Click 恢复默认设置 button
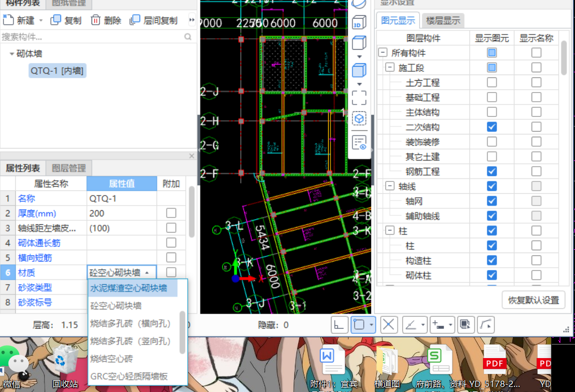575x392 pixels. click(x=533, y=300)
